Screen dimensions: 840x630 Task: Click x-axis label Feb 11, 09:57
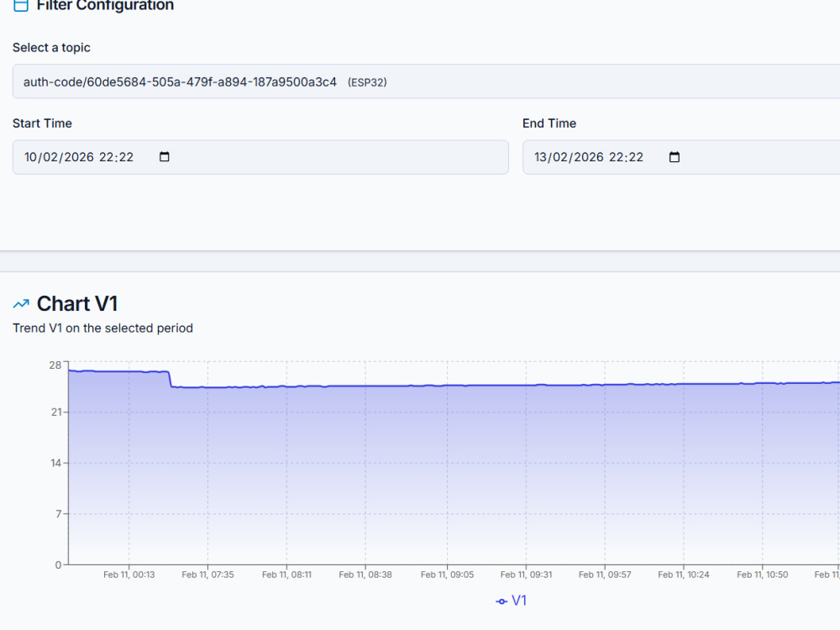click(605, 575)
